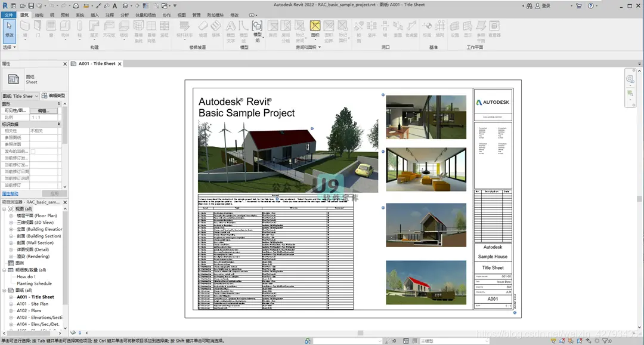Image resolution: width=644 pixels, height=345 pixels.
Task: Click the 编辑... button for visibility/graphics
Action: coord(44,110)
